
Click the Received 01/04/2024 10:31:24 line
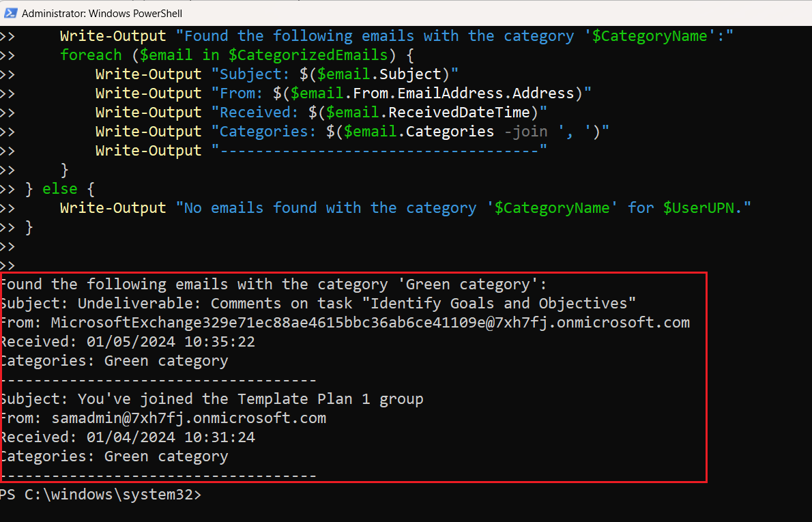pyautogui.click(x=128, y=437)
